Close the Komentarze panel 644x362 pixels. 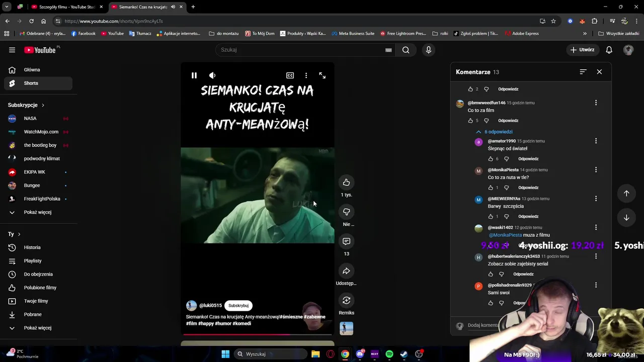click(599, 72)
